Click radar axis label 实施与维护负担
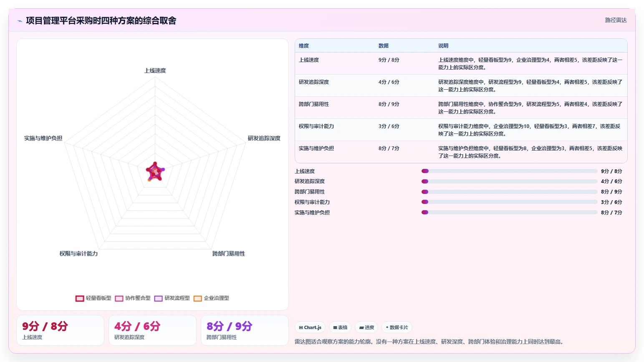This screenshot has width=644, height=362. click(x=43, y=138)
